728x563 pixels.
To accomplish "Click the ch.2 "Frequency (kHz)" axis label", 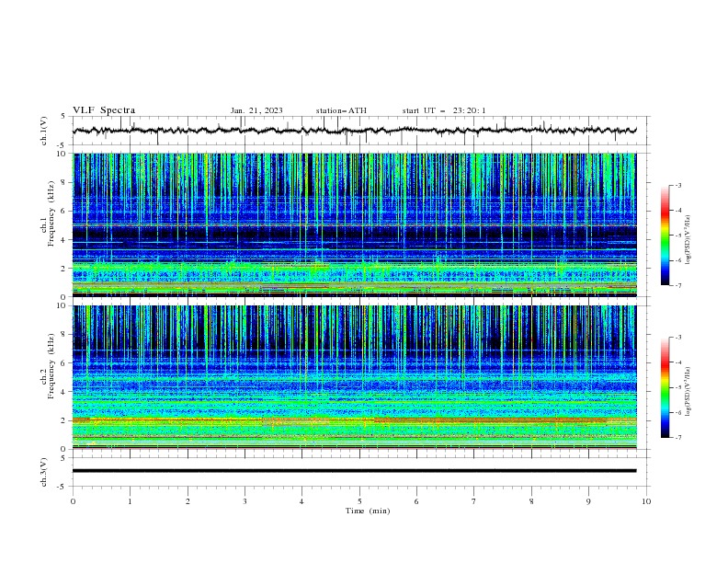I will tap(51, 366).
